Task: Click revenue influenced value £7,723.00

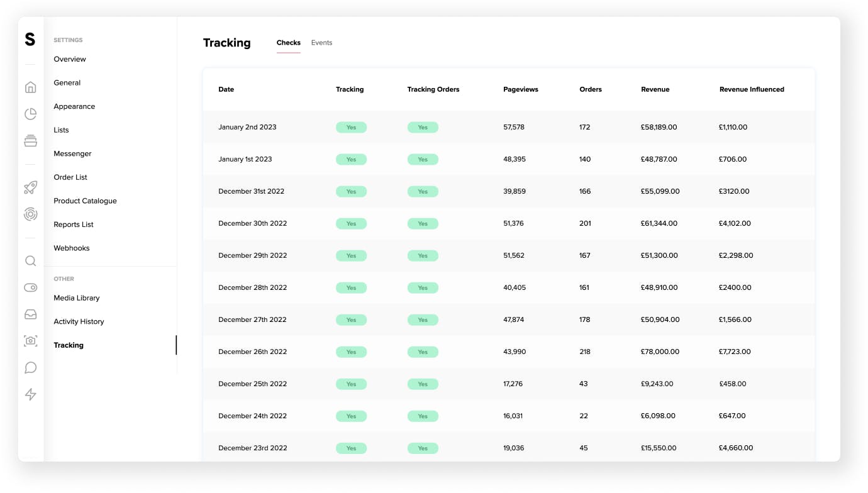Action: pos(735,352)
